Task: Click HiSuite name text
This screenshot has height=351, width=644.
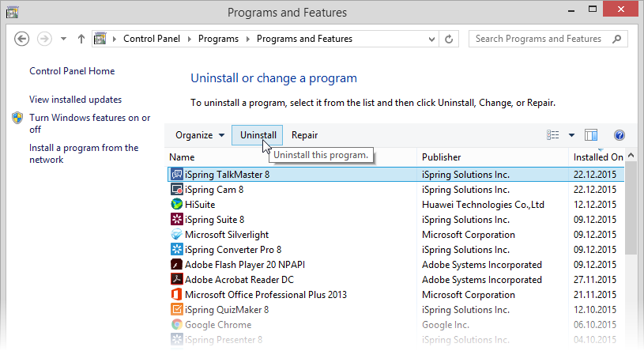Action: (200, 204)
